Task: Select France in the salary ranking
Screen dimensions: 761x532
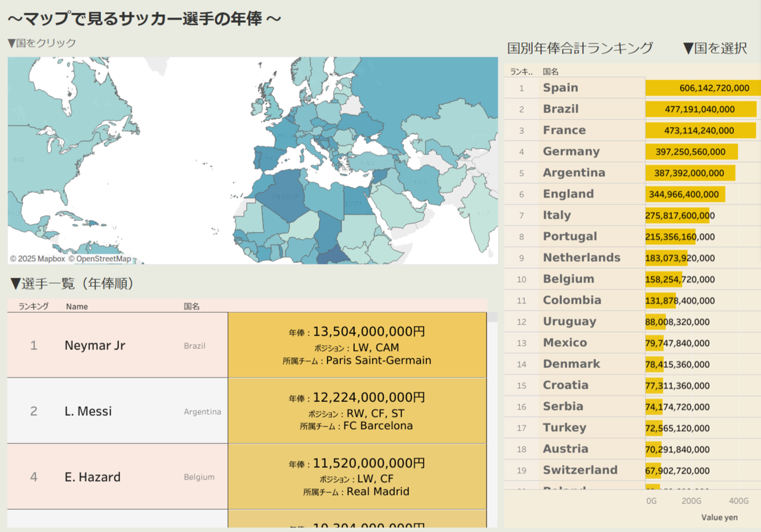Action: click(x=564, y=130)
